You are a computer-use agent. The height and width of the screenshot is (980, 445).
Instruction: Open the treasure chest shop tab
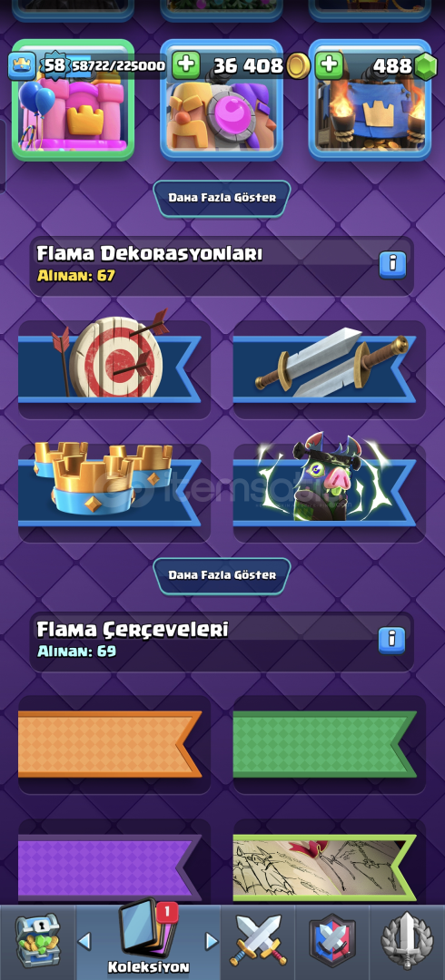[x=37, y=941]
